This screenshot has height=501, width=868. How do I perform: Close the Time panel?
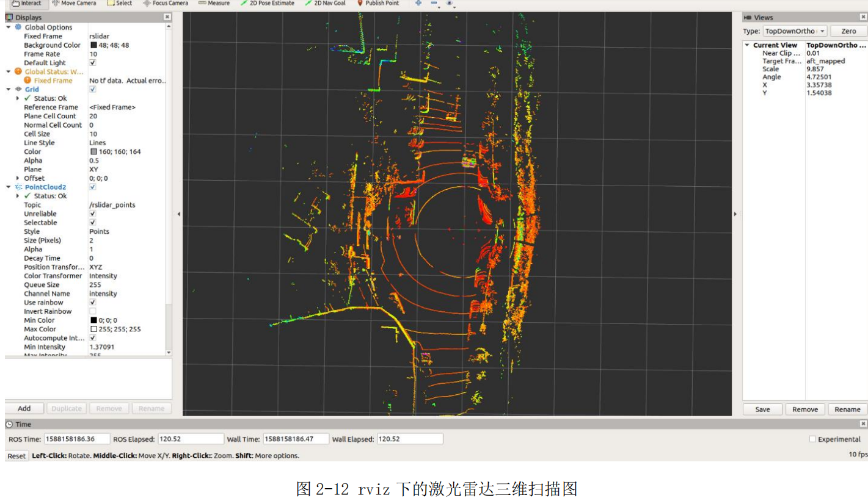point(863,424)
